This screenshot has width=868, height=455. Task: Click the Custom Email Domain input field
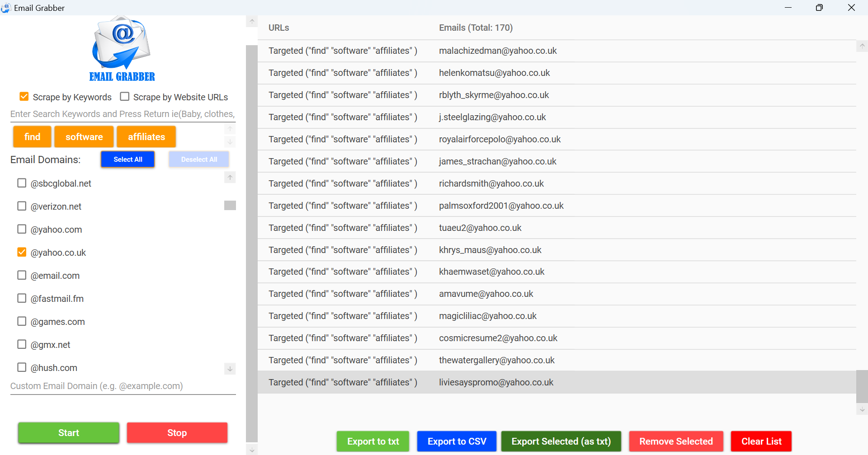123,386
